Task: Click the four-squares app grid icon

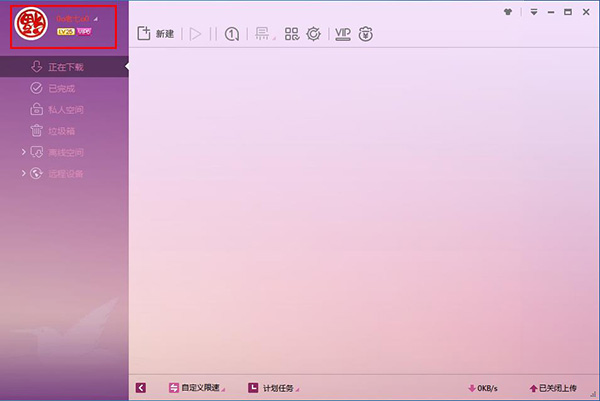Action: (292, 34)
